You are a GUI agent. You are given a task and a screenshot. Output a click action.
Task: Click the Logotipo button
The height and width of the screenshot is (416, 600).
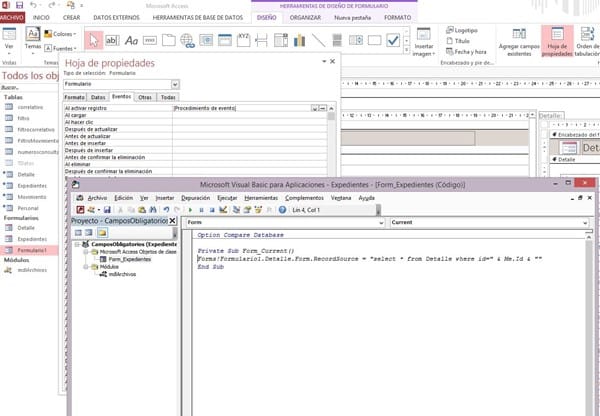461,31
